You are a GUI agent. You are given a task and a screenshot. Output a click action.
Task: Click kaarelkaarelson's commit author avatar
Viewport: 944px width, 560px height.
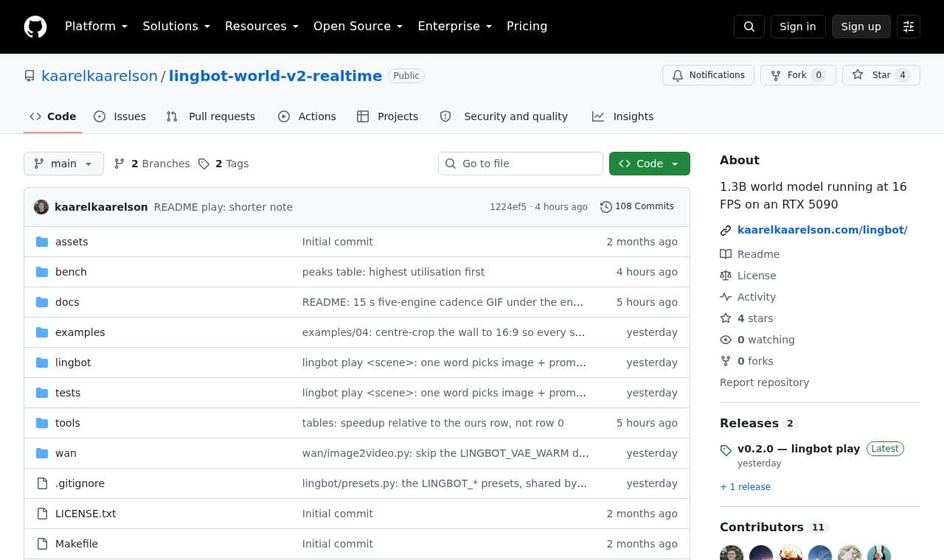click(41, 207)
